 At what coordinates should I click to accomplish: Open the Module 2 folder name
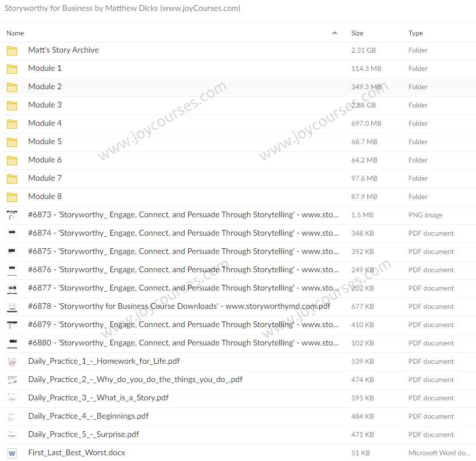coord(45,86)
